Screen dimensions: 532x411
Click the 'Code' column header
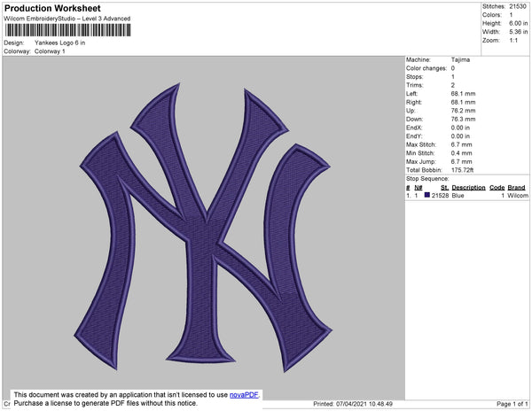coord(497,188)
